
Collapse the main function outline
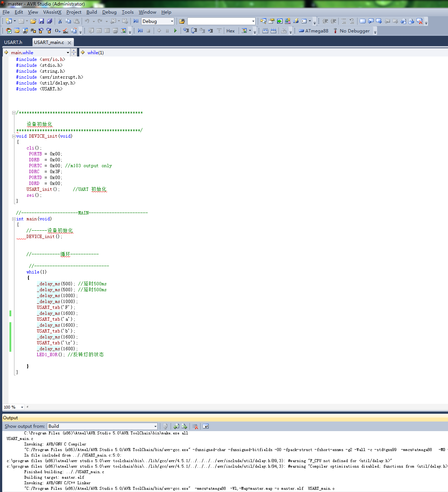[x=14, y=219]
